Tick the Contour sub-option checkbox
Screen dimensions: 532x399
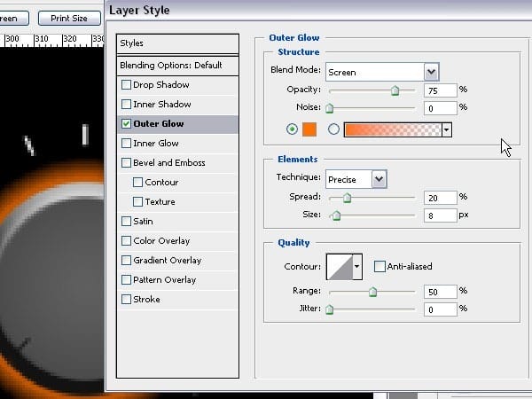coord(137,182)
